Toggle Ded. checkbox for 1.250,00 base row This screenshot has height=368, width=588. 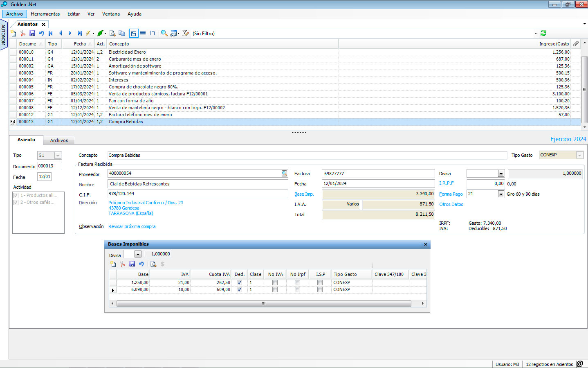239,282
